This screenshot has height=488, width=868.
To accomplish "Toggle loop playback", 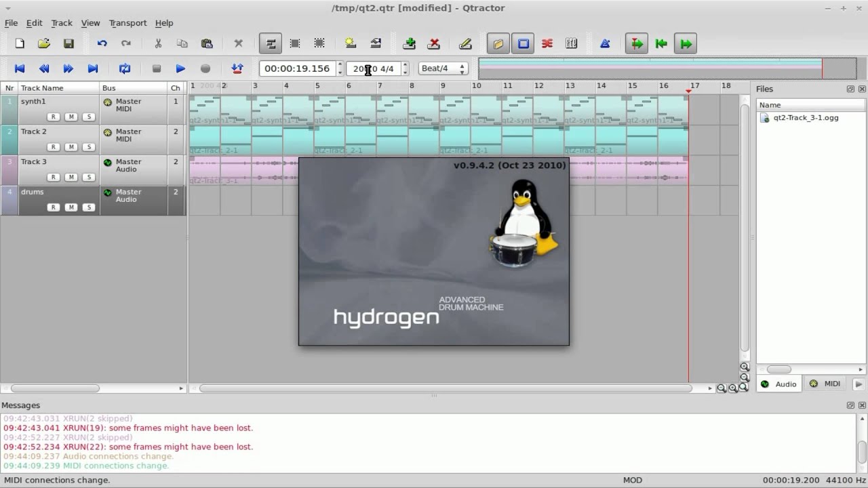I will pos(125,68).
